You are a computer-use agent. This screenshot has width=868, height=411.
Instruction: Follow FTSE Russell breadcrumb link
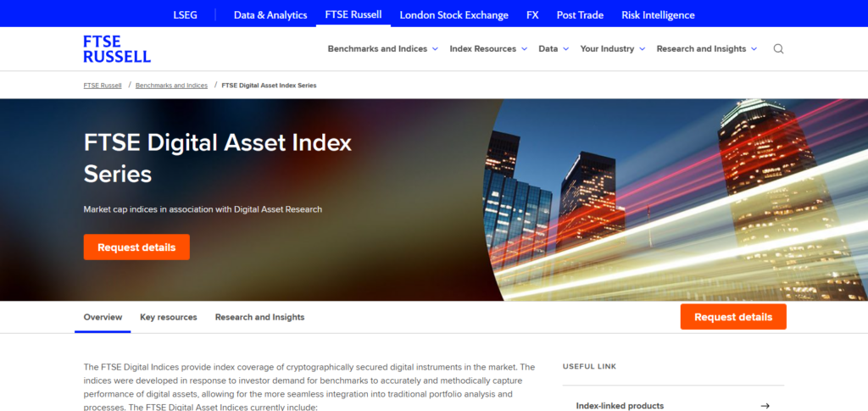[x=103, y=86]
